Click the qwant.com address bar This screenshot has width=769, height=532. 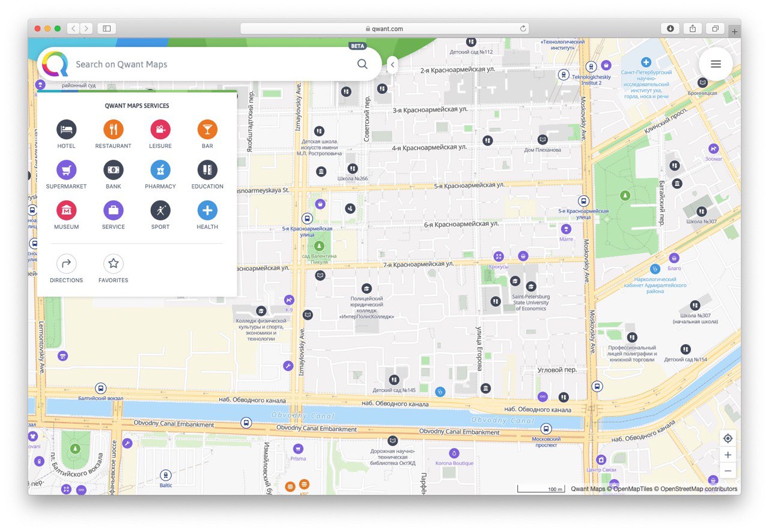click(x=384, y=28)
